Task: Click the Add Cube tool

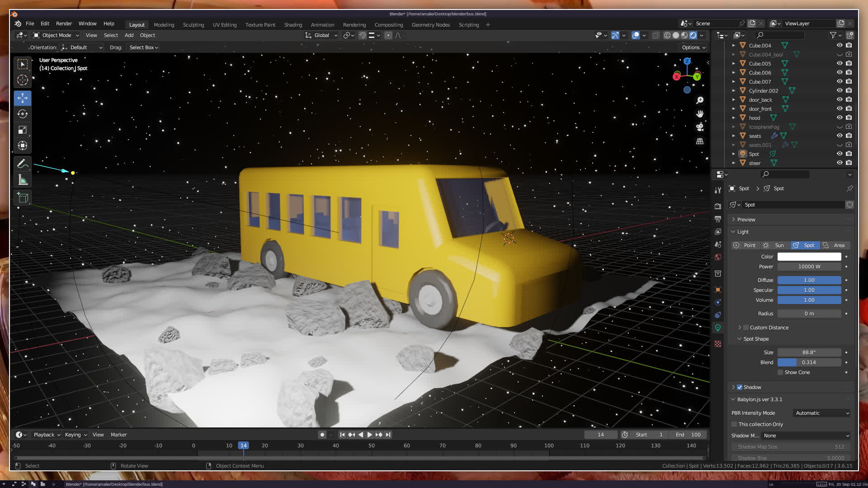Action: coord(23,197)
